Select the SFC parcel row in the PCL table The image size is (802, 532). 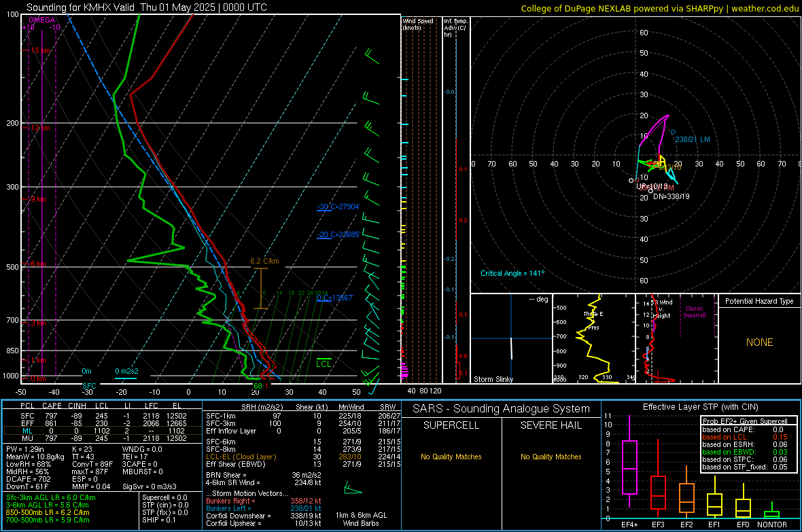[x=103, y=416]
